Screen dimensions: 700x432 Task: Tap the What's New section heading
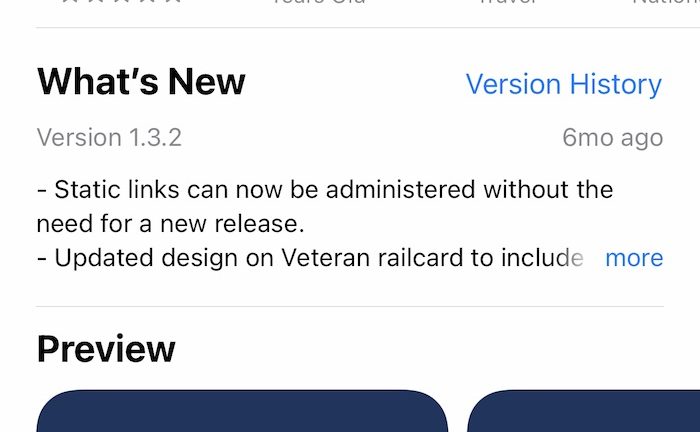point(141,82)
